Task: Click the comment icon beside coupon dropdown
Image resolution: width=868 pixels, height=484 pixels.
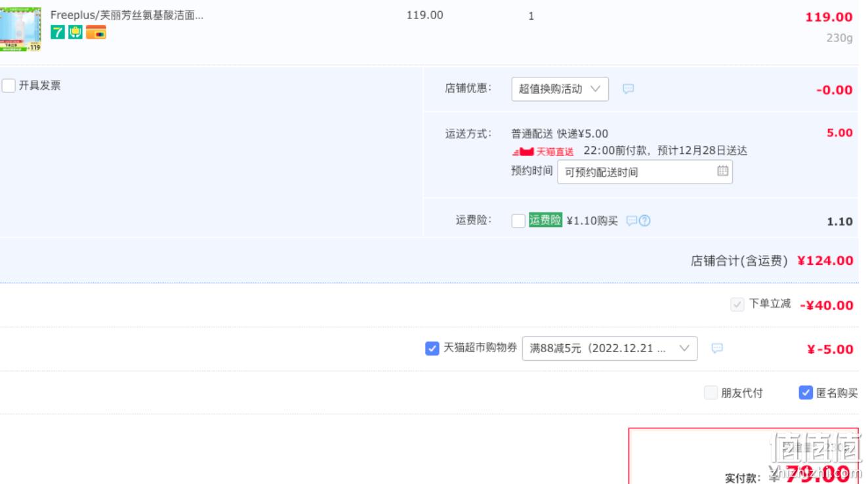Action: pos(717,348)
